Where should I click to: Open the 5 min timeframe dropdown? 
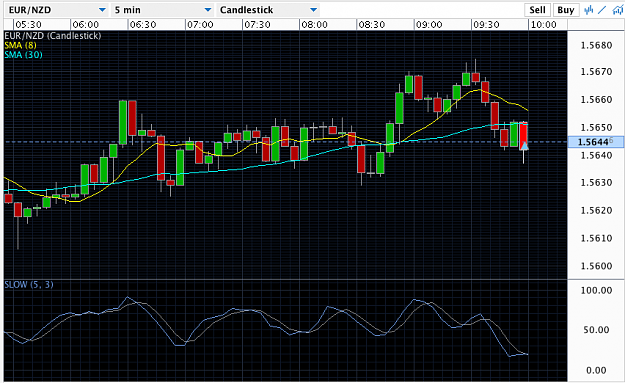click(x=162, y=10)
